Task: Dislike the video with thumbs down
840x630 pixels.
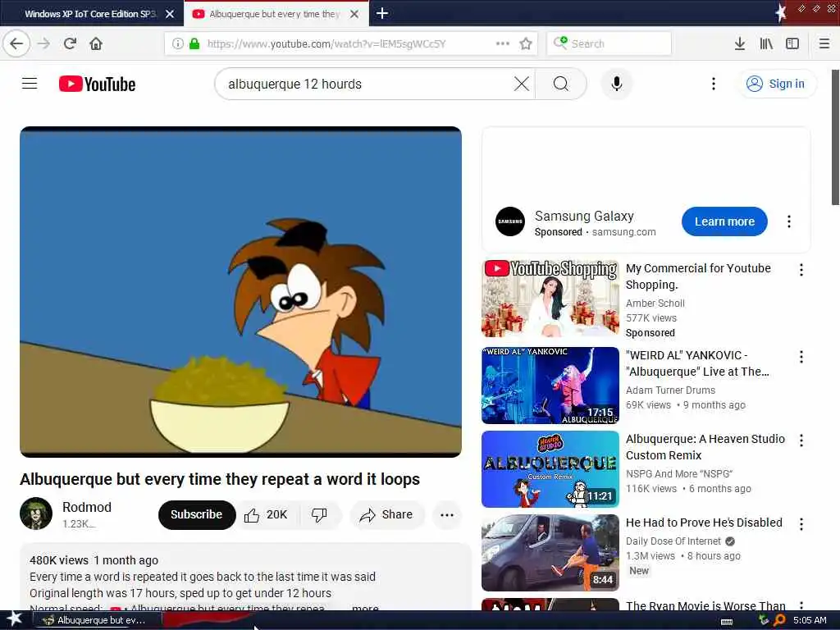Action: tap(319, 515)
